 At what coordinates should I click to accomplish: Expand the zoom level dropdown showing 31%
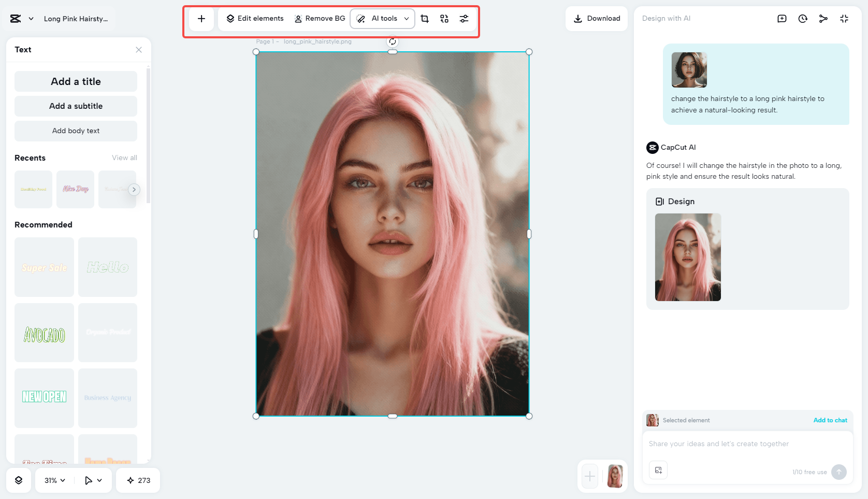[53, 480]
